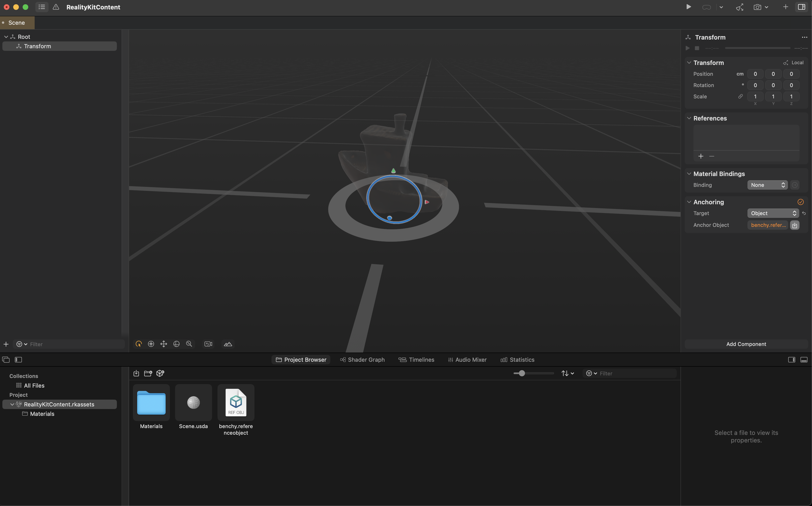The height and width of the screenshot is (506, 812).
Task: Toggle the right inspector panel visibility
Action: point(801,7)
